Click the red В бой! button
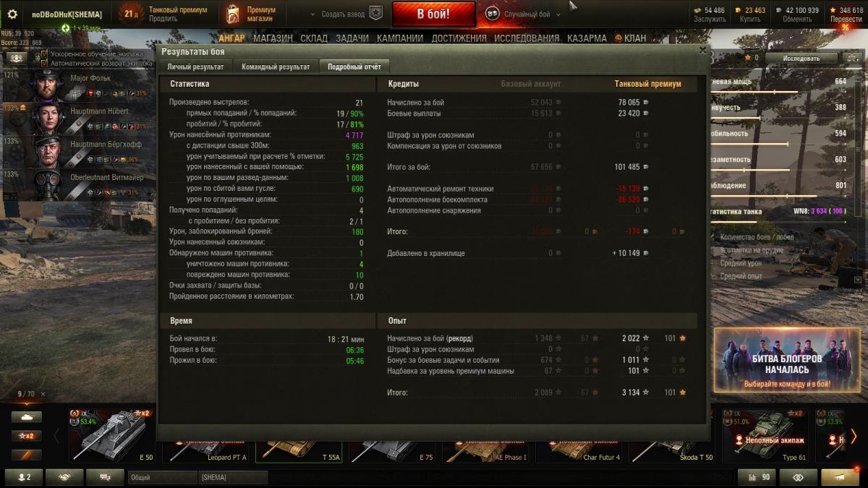This screenshot has width=868, height=488. (434, 14)
